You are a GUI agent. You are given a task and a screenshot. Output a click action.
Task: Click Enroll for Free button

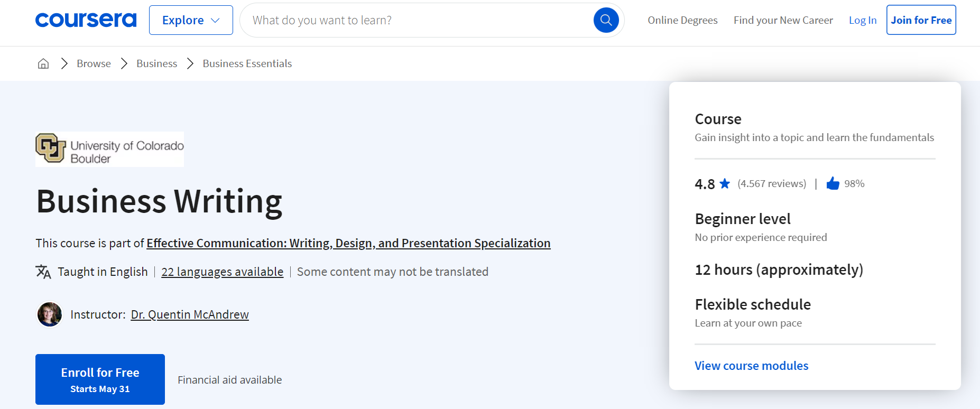point(100,379)
